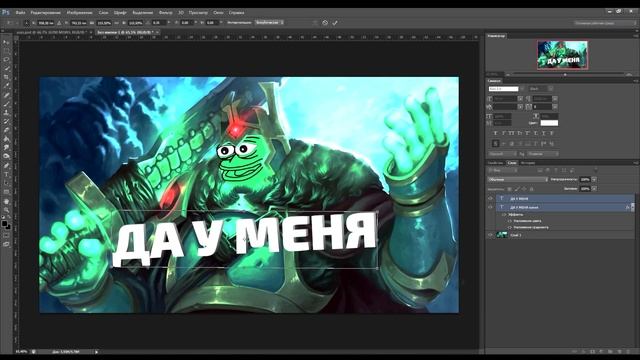The image size is (640, 360).
Task: Commit the transform with the checkmark
Action: click(x=335, y=23)
